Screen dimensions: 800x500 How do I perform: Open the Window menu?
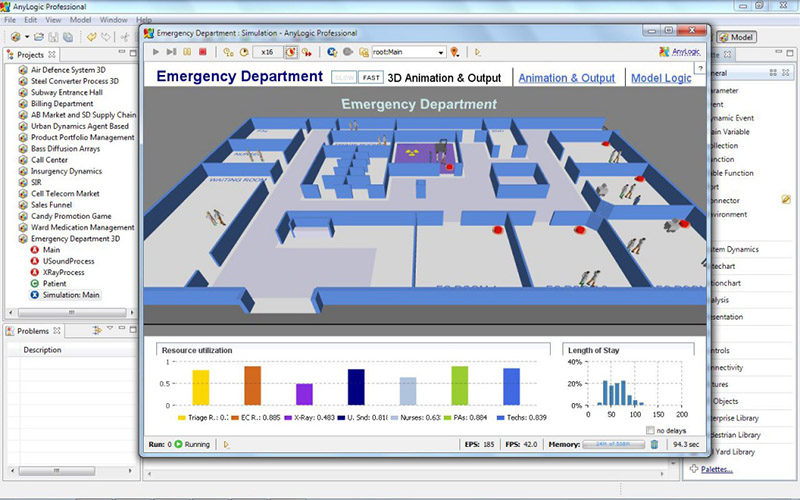point(113,20)
